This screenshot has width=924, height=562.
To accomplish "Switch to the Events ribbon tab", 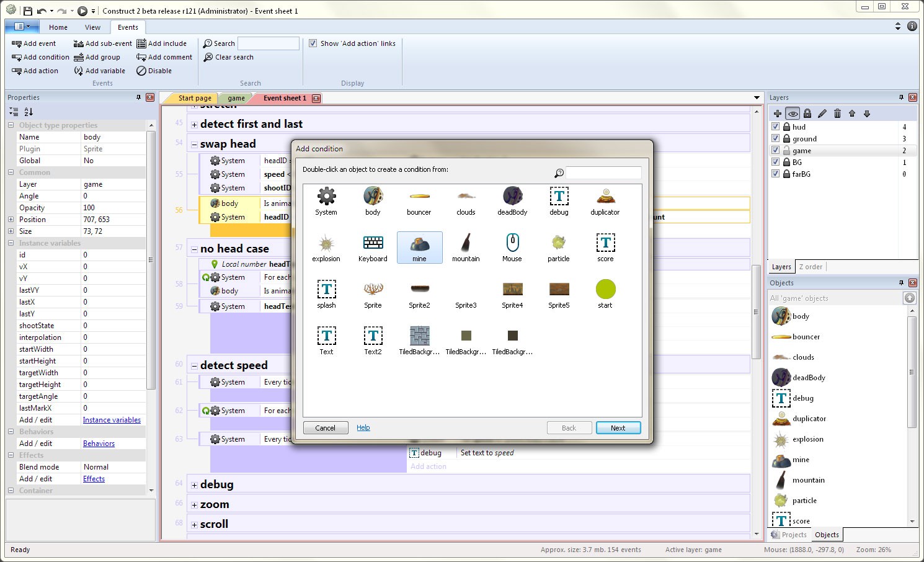I will (128, 27).
